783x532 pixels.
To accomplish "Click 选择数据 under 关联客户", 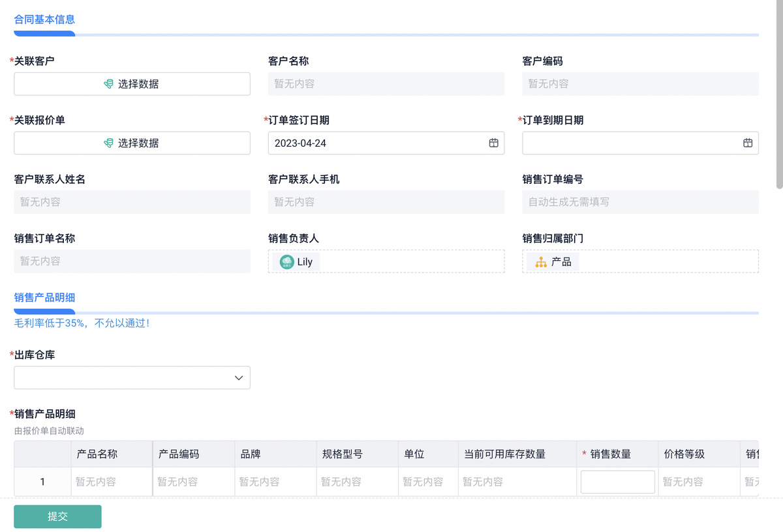I will point(138,84).
